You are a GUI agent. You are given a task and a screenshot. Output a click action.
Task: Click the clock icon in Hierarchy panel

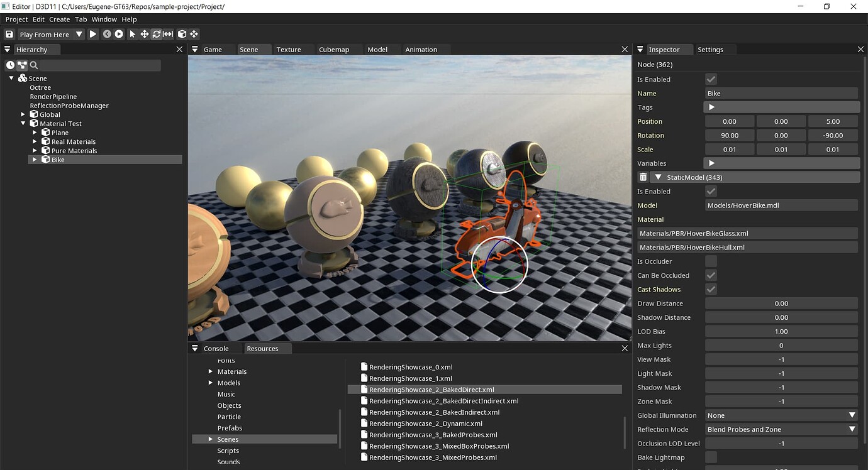pos(10,65)
